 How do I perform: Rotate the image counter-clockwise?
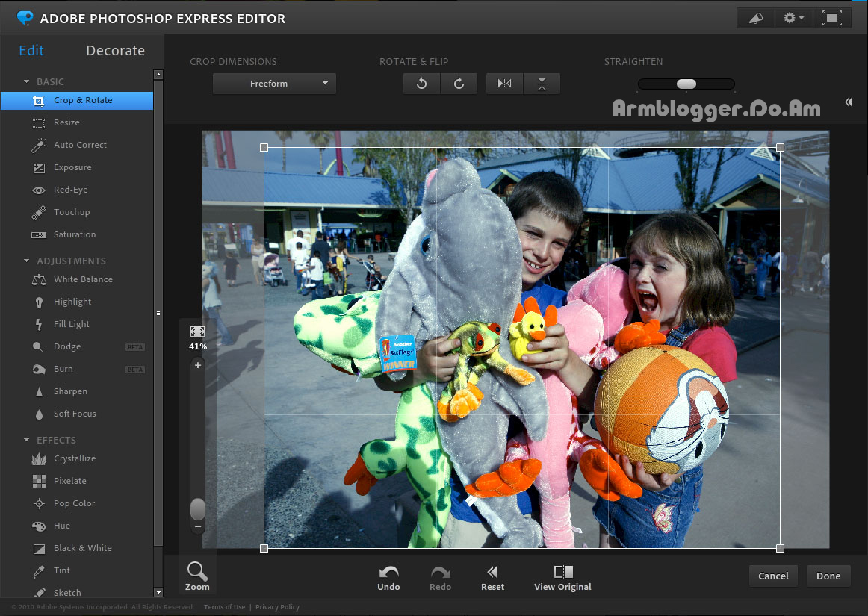coord(422,84)
